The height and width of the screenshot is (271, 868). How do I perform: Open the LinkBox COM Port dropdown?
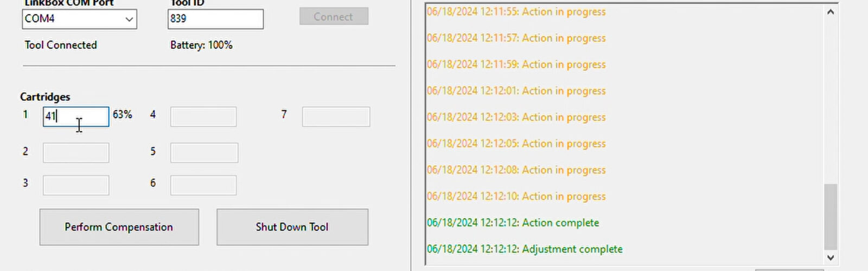(x=79, y=19)
